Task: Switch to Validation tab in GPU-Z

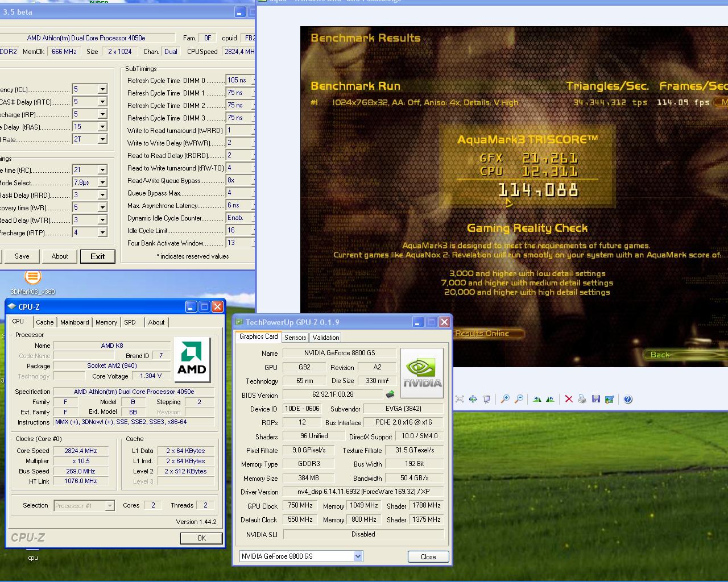Action: pyautogui.click(x=326, y=337)
